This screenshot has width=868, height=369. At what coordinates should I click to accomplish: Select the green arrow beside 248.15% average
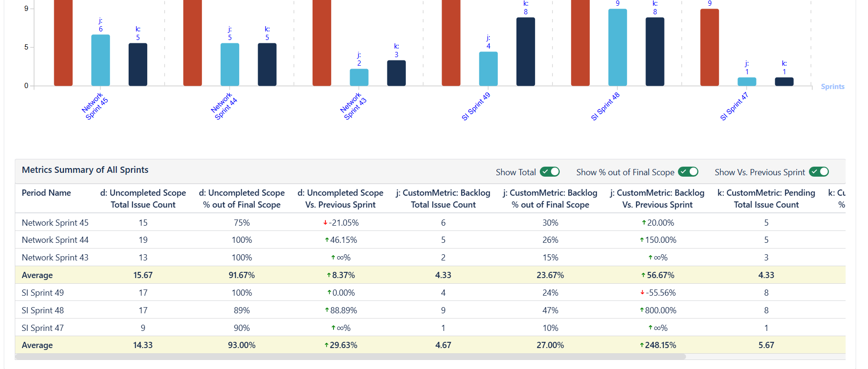[x=643, y=345]
